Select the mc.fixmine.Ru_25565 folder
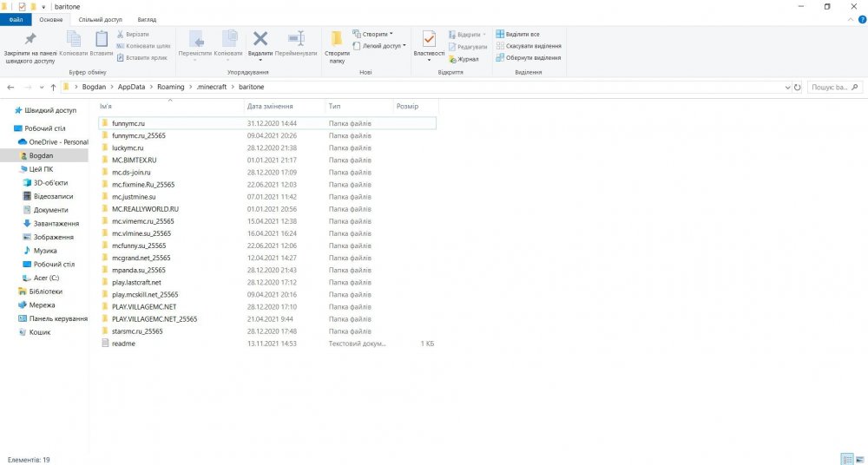 [x=267, y=184]
